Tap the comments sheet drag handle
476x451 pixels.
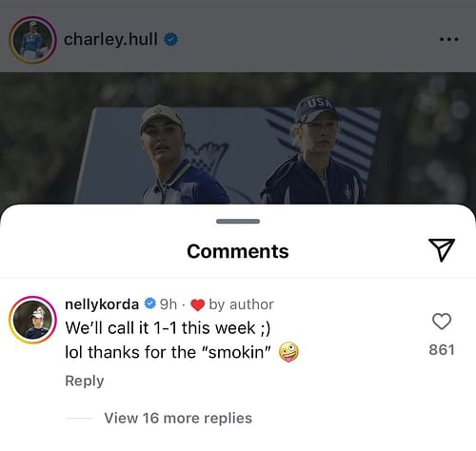point(238,221)
